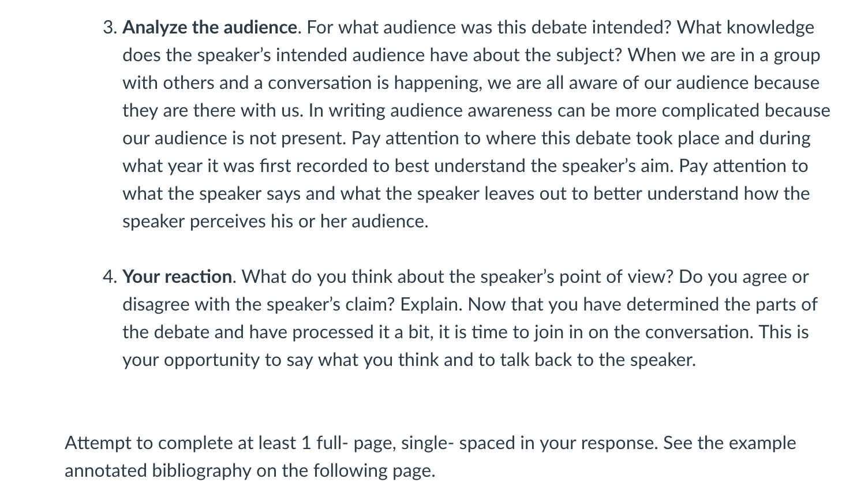The width and height of the screenshot is (868, 501).
Task: Click the line "speaker perceives his or her audience."
Action: 275,222
